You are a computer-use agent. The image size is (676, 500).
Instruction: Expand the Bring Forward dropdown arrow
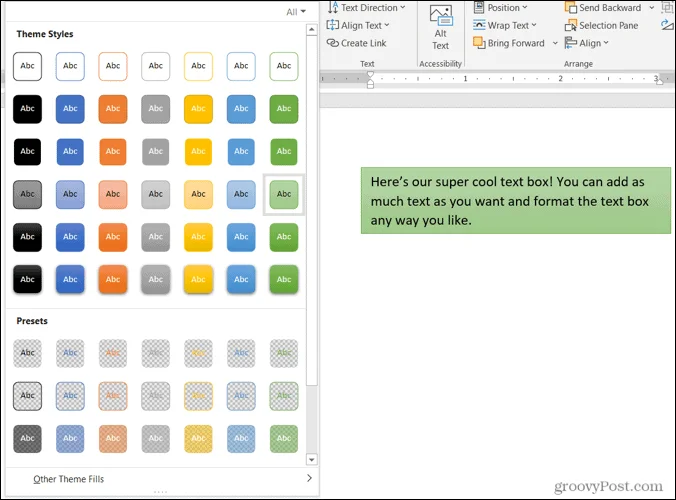[555, 43]
